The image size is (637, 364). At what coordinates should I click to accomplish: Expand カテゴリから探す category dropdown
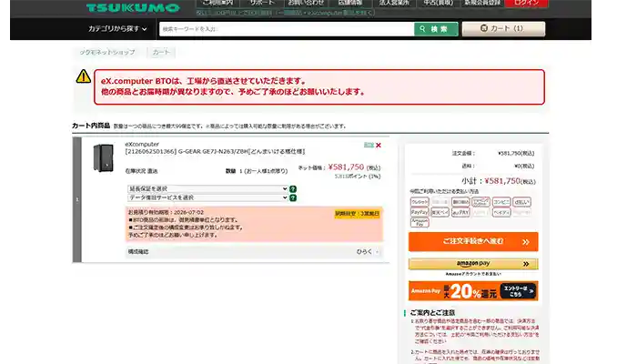pyautogui.click(x=117, y=29)
